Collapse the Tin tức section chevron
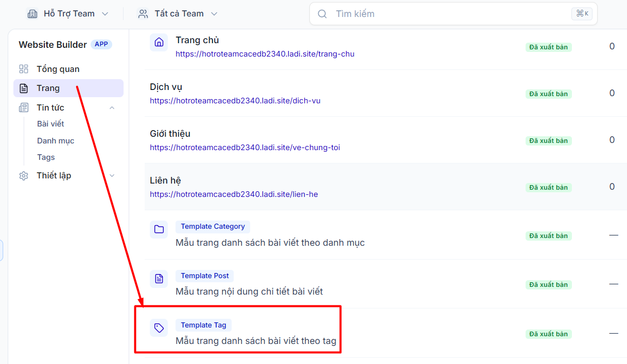 [x=112, y=108]
